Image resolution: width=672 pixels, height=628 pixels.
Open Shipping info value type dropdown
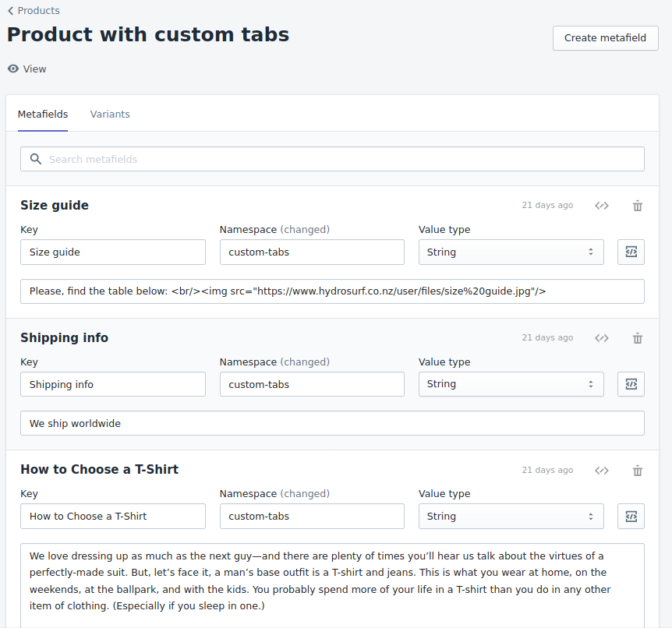click(x=511, y=384)
